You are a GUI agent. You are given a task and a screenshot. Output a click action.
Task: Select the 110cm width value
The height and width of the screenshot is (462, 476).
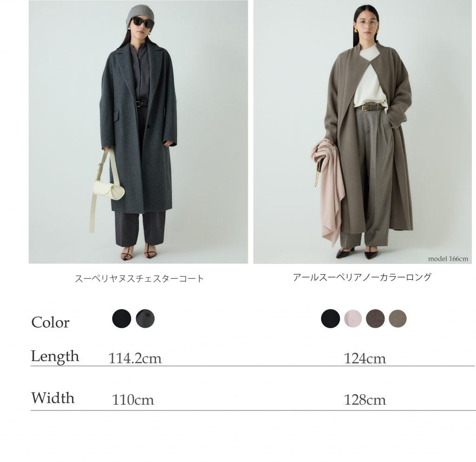pos(133,400)
